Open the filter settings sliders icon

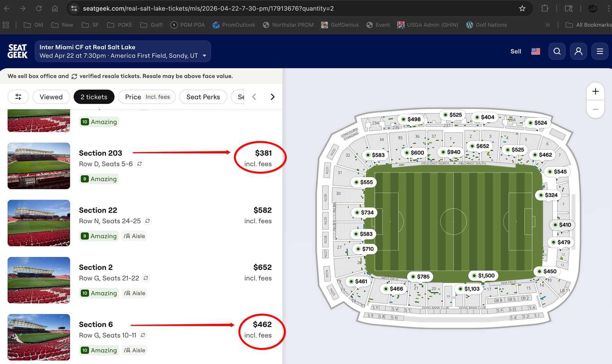pos(18,97)
